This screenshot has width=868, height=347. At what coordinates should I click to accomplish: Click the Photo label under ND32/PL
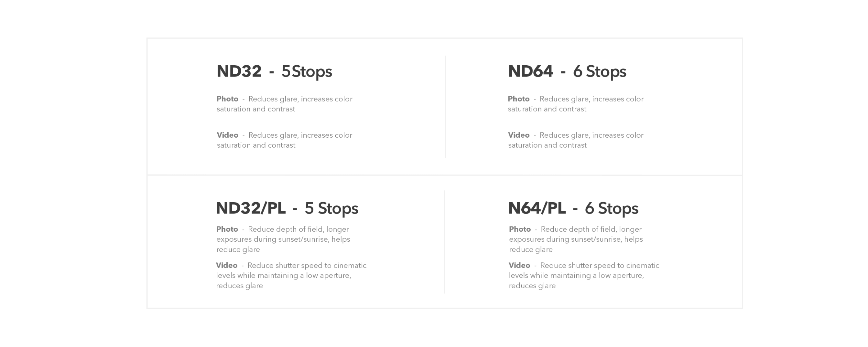(227, 229)
